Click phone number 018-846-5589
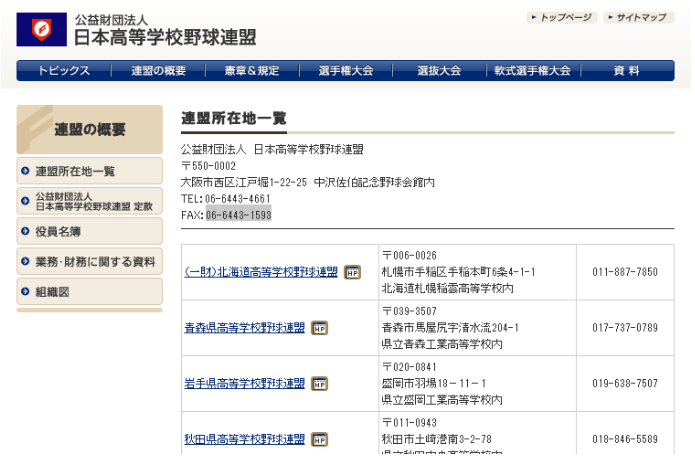The height and width of the screenshot is (468, 695). coord(625,440)
